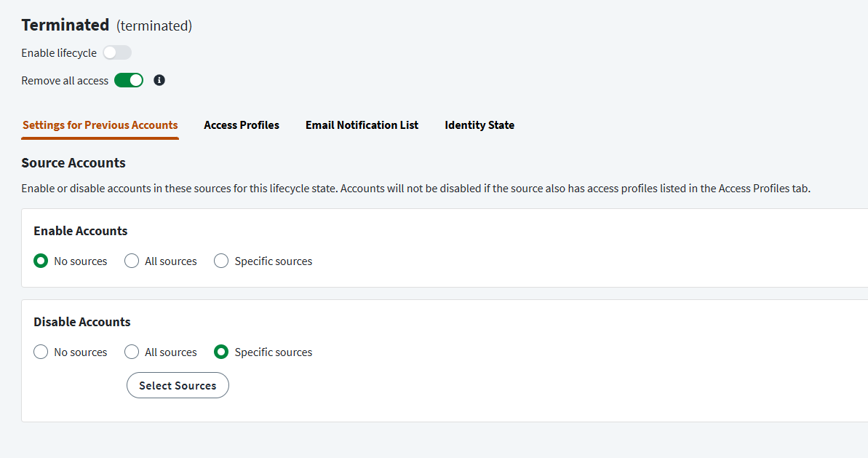868x458 pixels.
Task: Choose All sources under Enable Accounts
Action: [x=132, y=261]
